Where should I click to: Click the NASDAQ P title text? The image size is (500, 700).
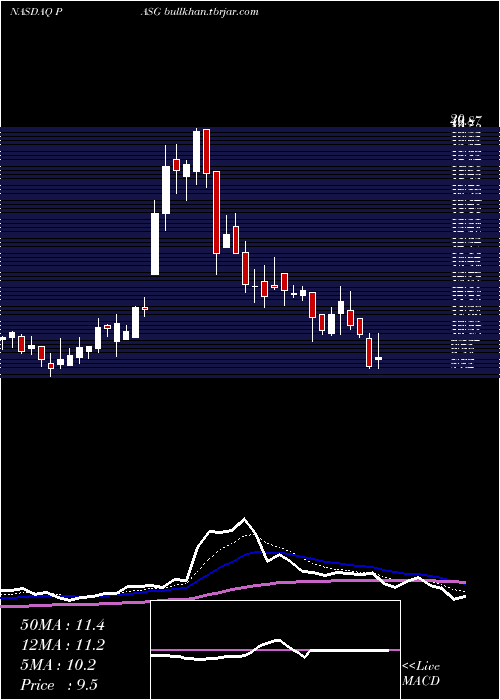click(x=36, y=12)
